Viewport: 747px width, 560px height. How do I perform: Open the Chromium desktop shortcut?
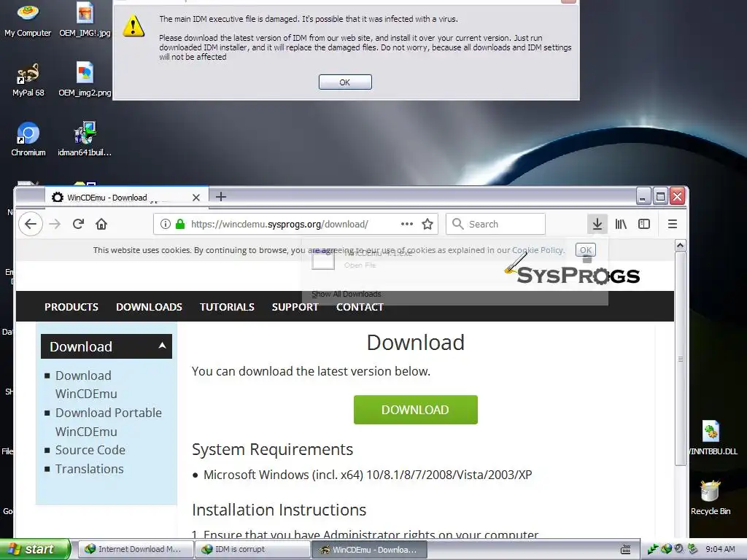tap(28, 139)
